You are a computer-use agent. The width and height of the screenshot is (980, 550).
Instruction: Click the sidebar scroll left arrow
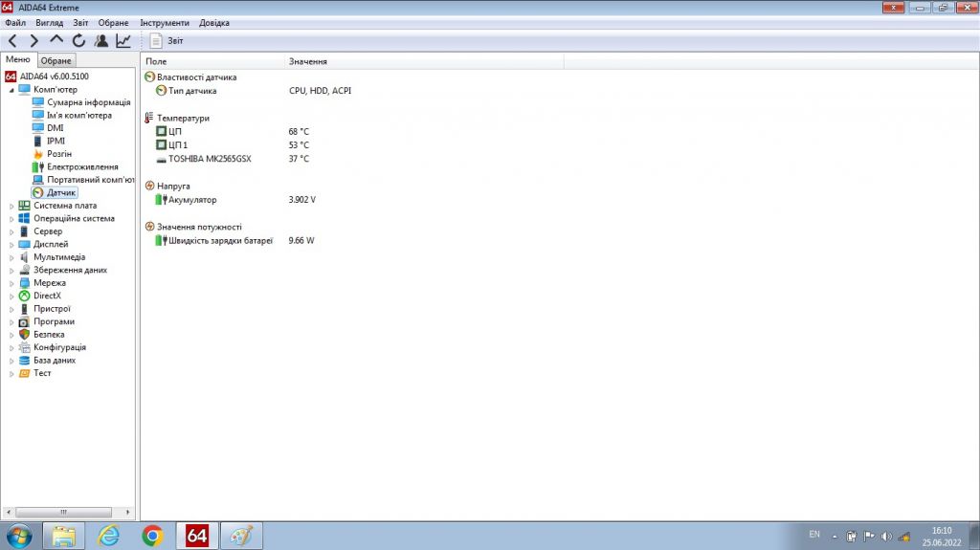pos(8,512)
